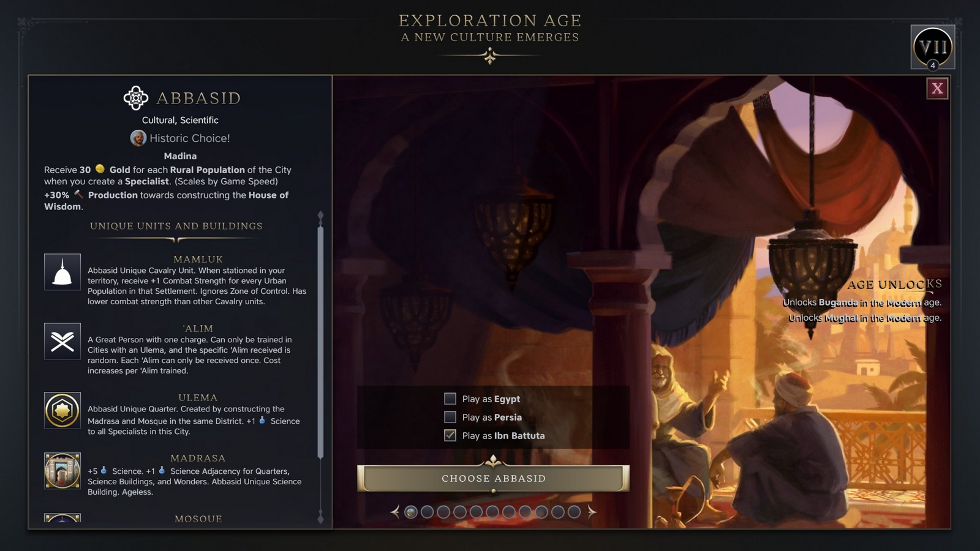Click the Ibn Battuta leader portrait
This screenshot has height=551, width=980.
[138, 138]
